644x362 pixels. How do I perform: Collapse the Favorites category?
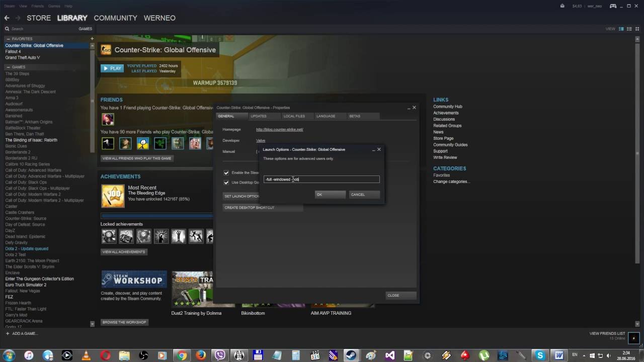tap(8, 39)
